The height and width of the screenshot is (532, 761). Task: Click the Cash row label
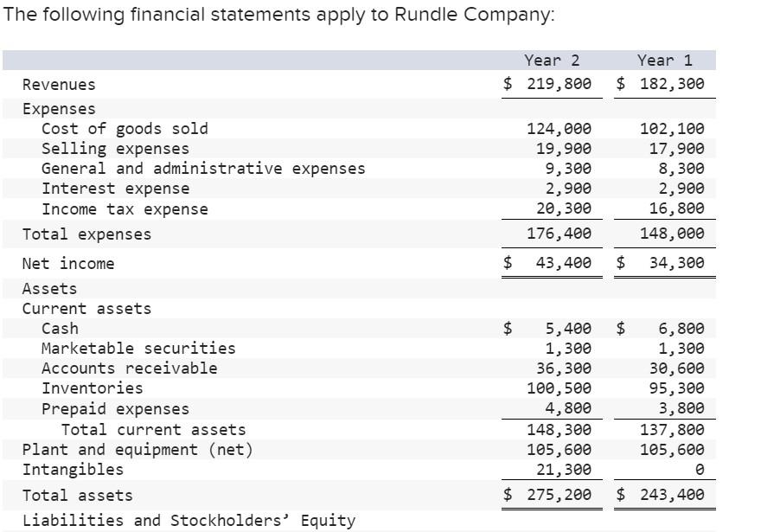click(x=60, y=329)
